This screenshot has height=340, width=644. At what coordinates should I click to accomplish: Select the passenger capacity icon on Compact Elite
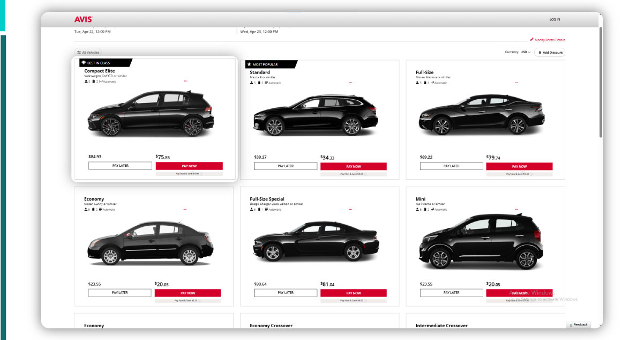pyautogui.click(x=86, y=81)
